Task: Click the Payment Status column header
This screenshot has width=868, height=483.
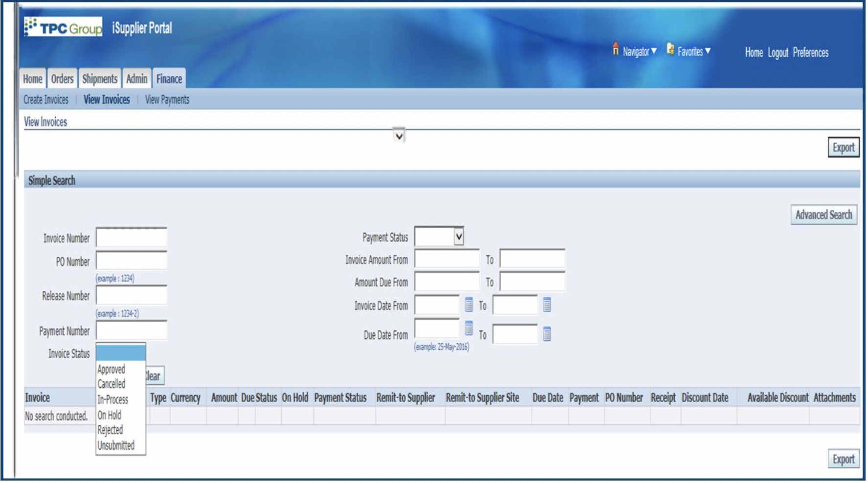Action: coord(340,397)
